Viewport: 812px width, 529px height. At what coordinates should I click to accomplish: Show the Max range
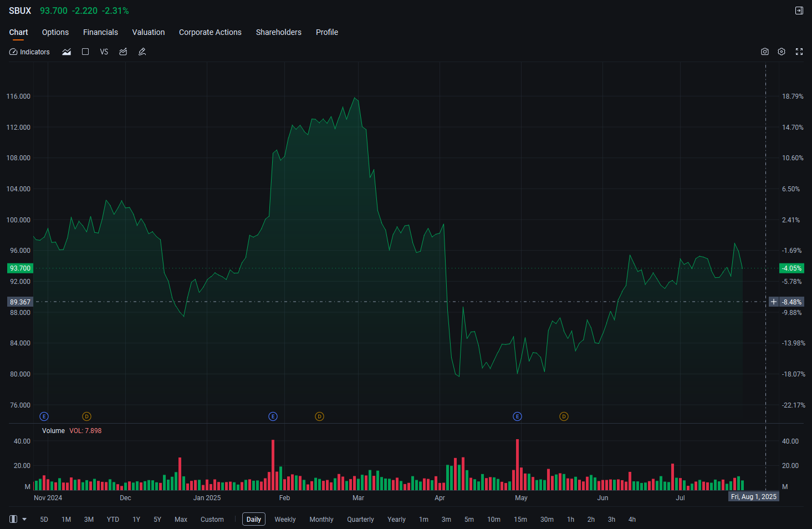181,520
